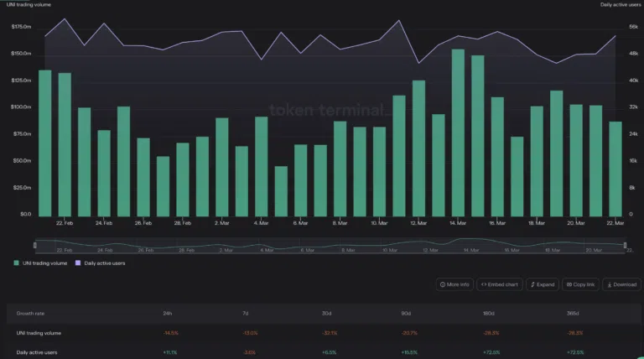The image size is (644, 359).
Task: Open the Embed chart option
Action: tap(500, 284)
